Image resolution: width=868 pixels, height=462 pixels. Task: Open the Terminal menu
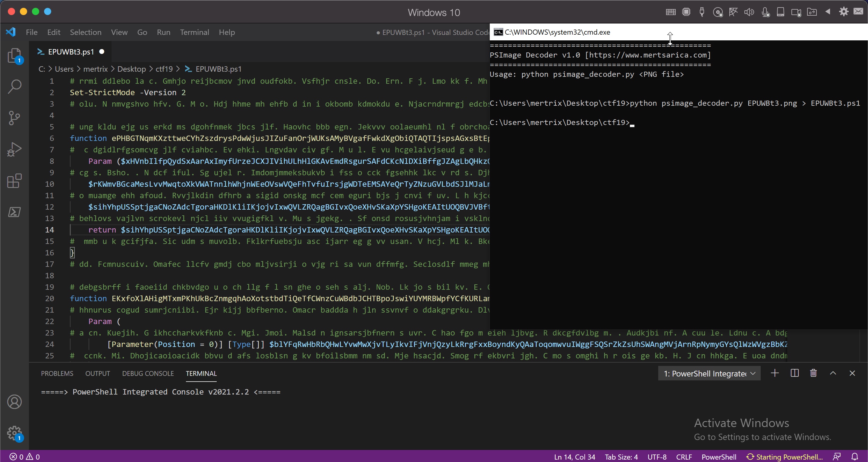pos(194,32)
